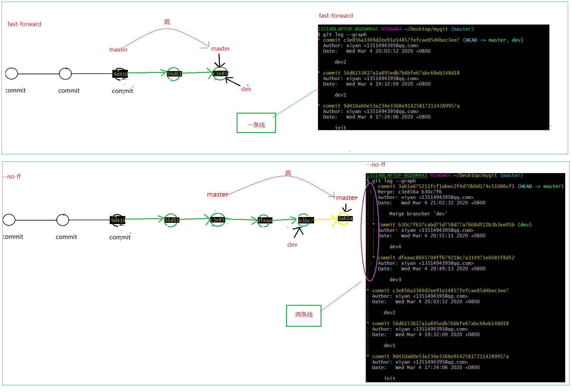Click the fast-forward heading above the top terminal
Screen dimensions: 572x392
pos(336,16)
